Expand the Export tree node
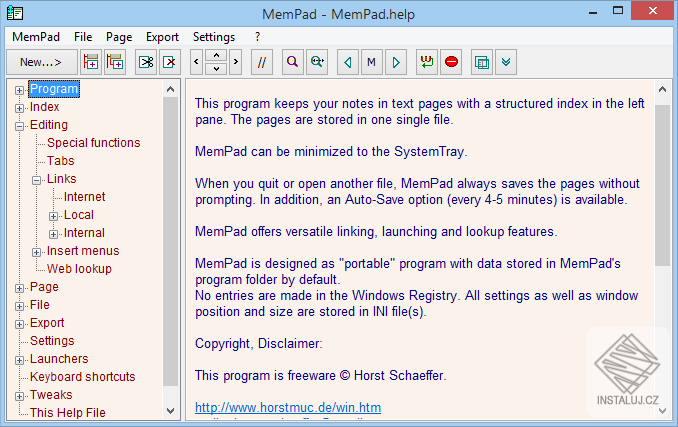 (x=19, y=324)
